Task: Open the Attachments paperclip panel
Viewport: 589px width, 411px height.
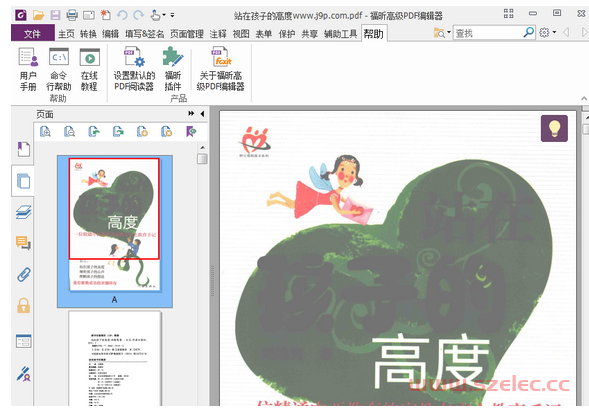Action: [23, 275]
